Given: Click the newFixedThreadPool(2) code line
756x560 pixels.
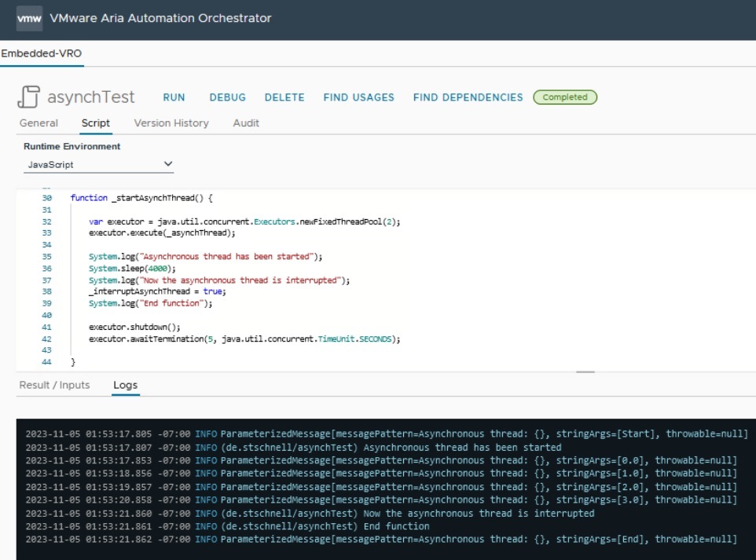Looking at the screenshot, I should coord(244,221).
